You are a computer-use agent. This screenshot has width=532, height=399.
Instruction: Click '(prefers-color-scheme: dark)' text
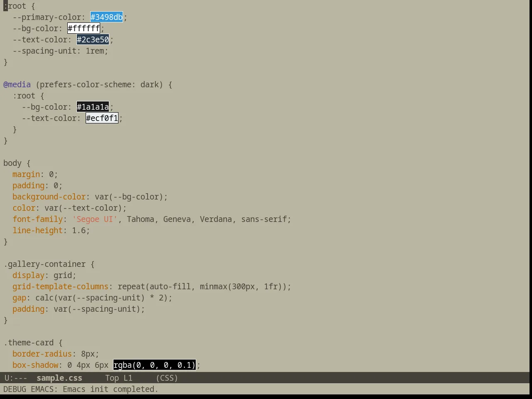pos(99,84)
